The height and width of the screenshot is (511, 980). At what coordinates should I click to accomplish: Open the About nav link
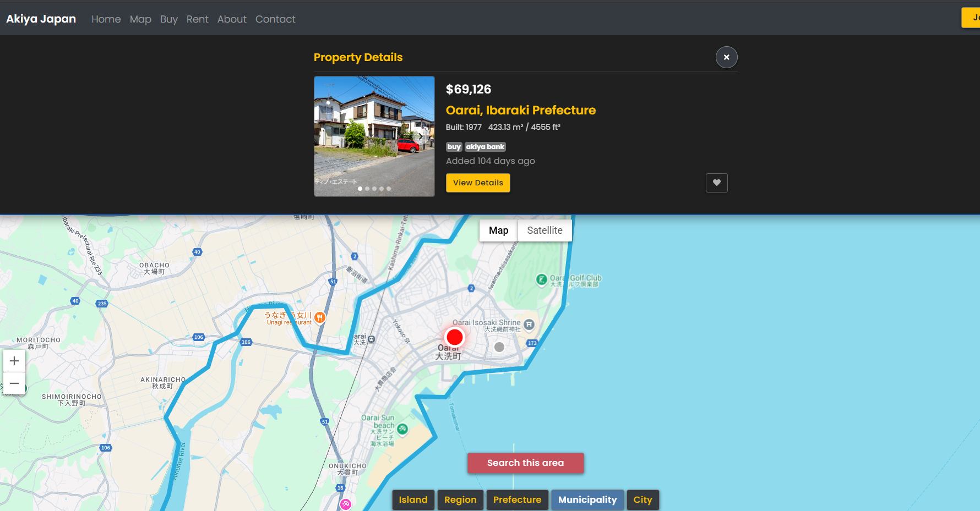232,19
